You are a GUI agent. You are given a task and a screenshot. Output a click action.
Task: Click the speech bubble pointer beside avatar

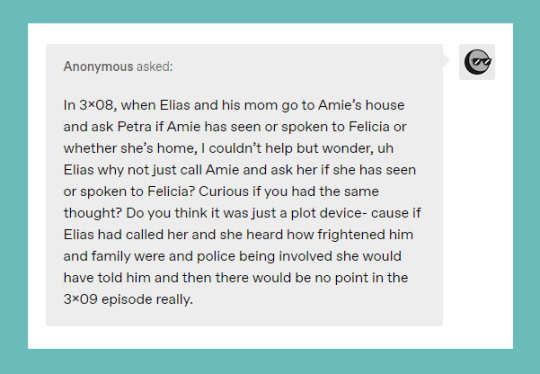(446, 60)
